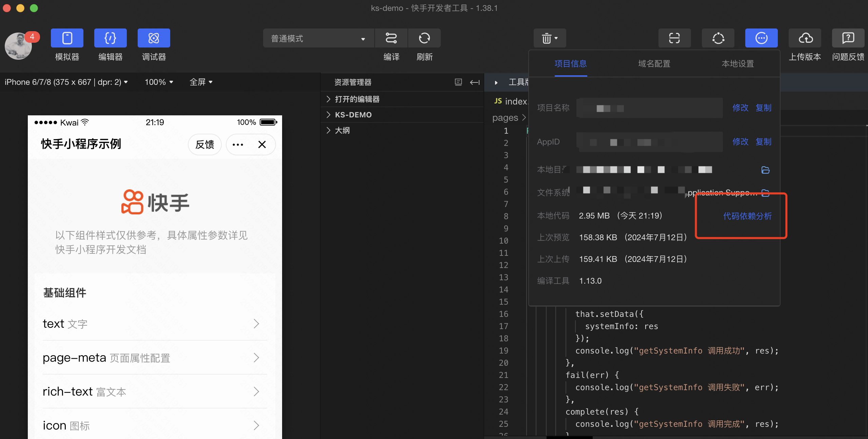Click the 资源管理器 header label
This screenshot has width=868, height=439.
point(353,82)
